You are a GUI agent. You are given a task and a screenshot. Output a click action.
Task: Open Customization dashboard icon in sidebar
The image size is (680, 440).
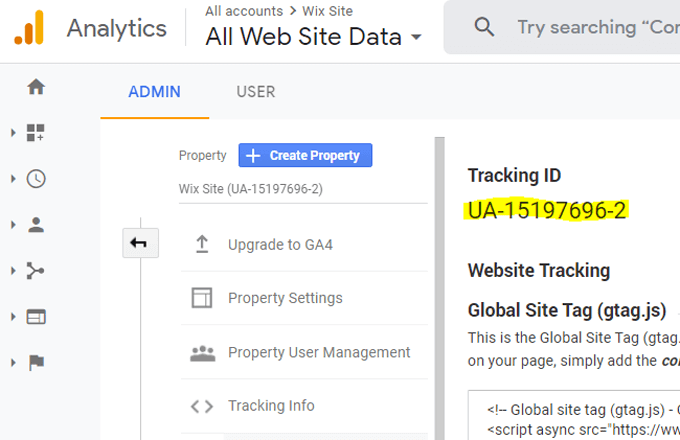[x=36, y=133]
